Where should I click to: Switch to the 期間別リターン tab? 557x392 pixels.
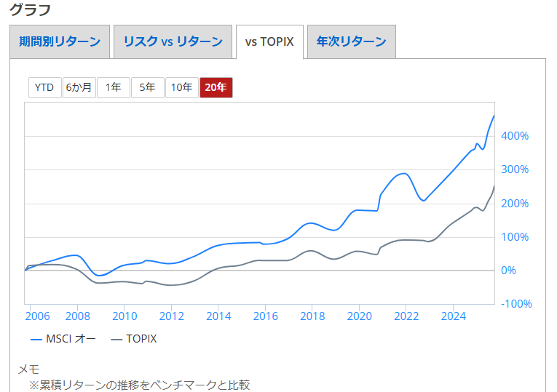60,41
